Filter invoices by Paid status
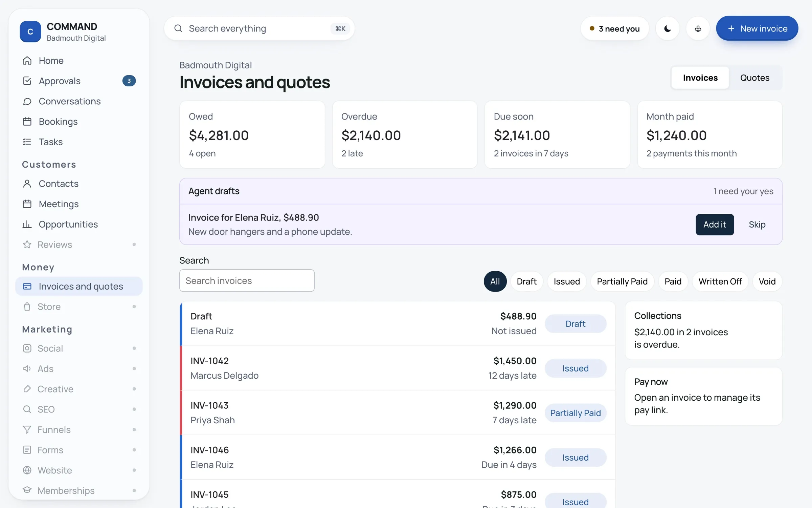The image size is (812, 508). click(x=673, y=281)
